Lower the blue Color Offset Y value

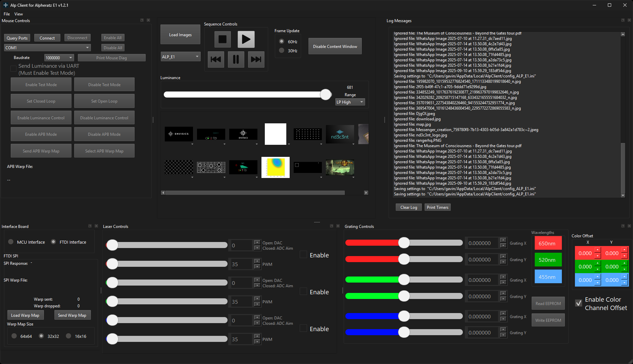[624, 283]
